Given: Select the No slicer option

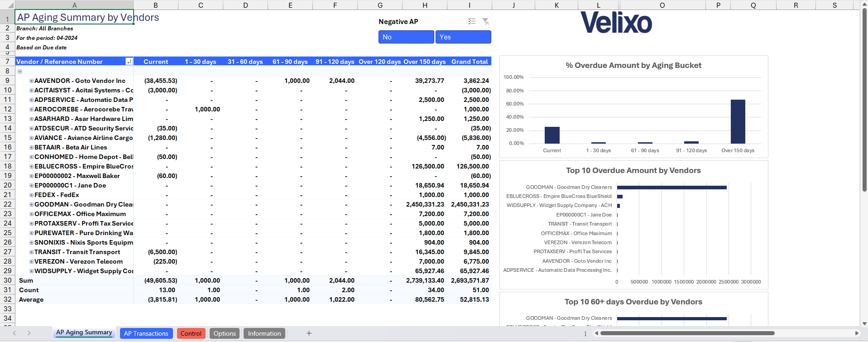Looking at the screenshot, I should tap(406, 37).
